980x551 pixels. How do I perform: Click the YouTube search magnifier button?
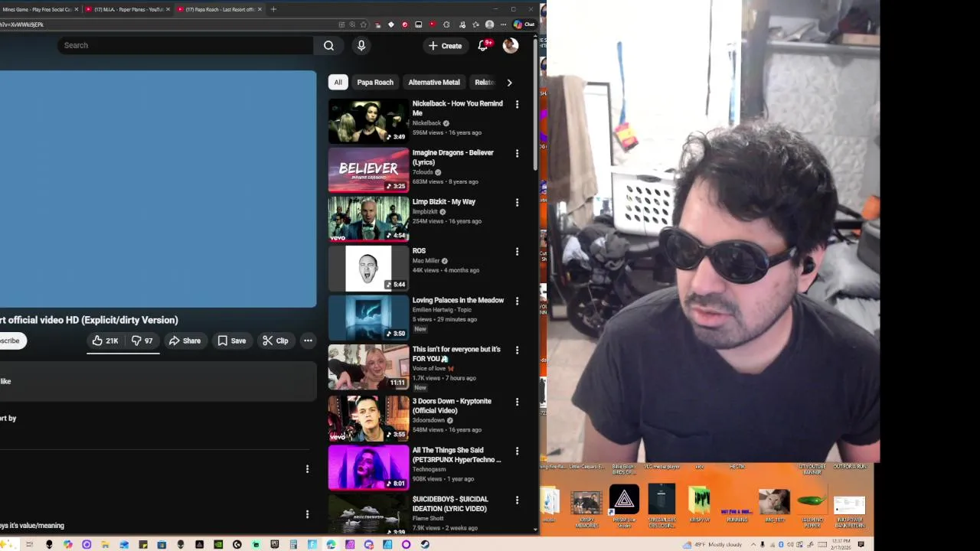[328, 45]
